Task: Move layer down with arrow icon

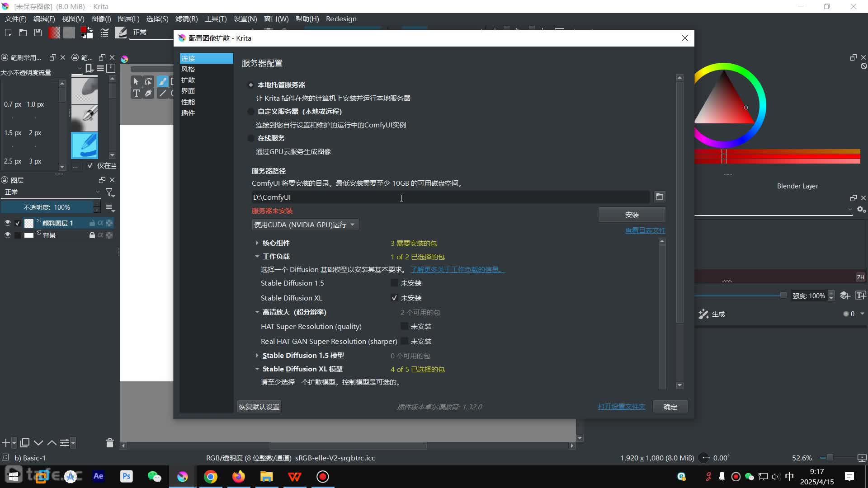Action: click(38, 443)
